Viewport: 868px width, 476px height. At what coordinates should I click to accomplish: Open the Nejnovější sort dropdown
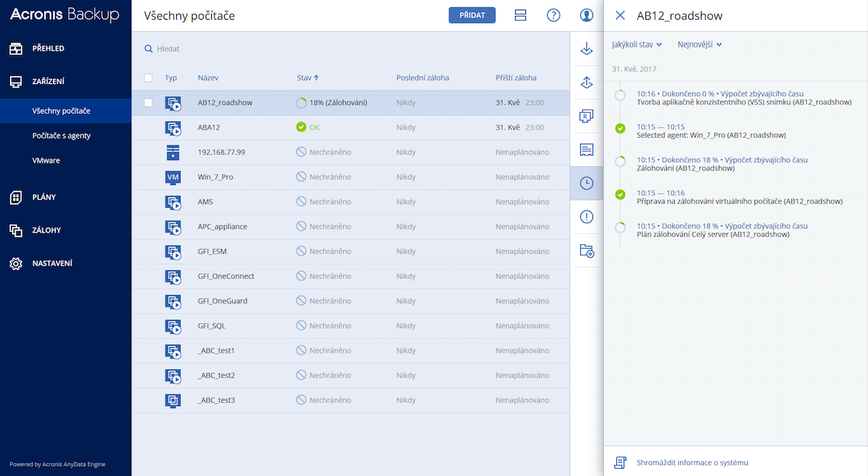tap(699, 45)
